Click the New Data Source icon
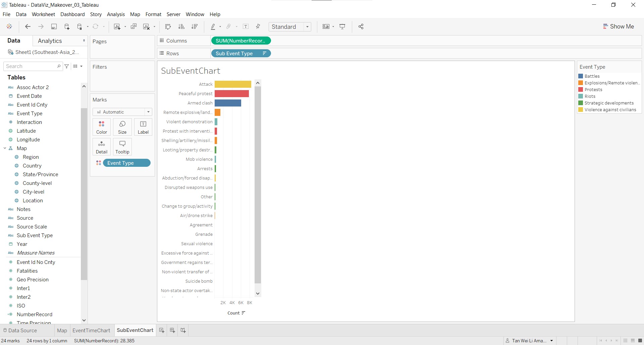Image resolution: width=644 pixels, height=345 pixels. point(67,27)
